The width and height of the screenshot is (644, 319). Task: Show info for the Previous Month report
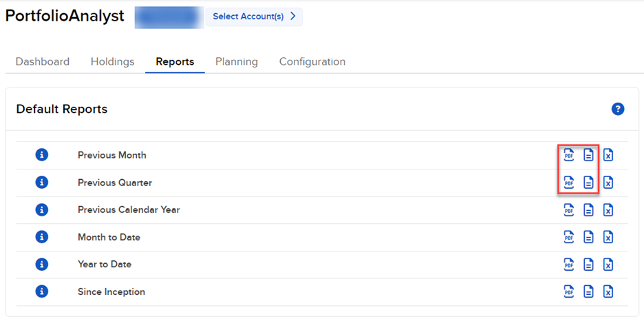pos(42,155)
